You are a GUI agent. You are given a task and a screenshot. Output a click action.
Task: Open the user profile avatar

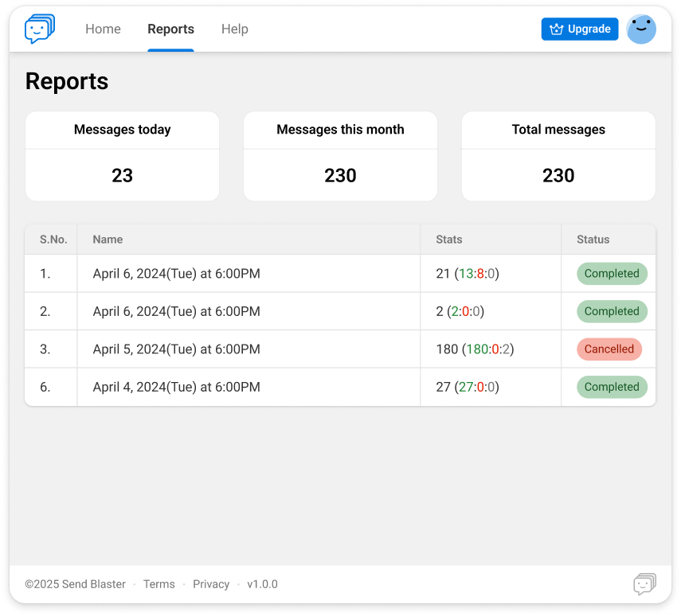pos(641,29)
